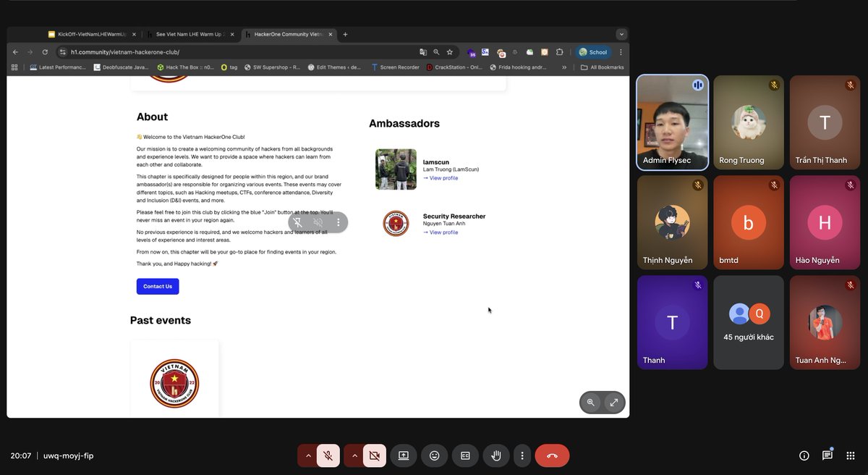Click lamscun ambassador photo

(x=396, y=169)
